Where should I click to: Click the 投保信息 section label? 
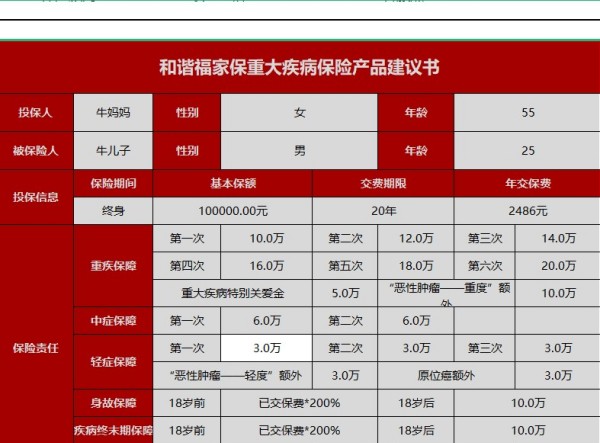point(36,197)
